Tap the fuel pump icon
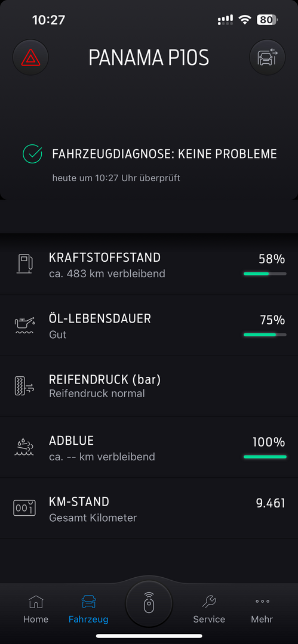 pos(24,264)
